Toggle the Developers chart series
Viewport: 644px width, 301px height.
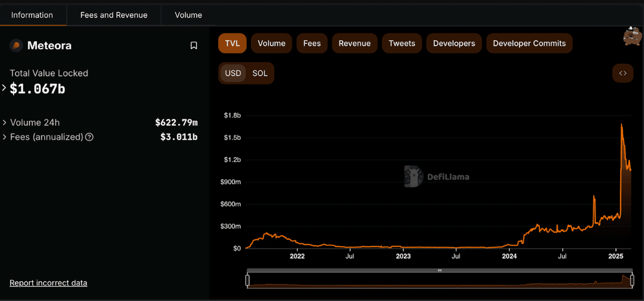454,43
